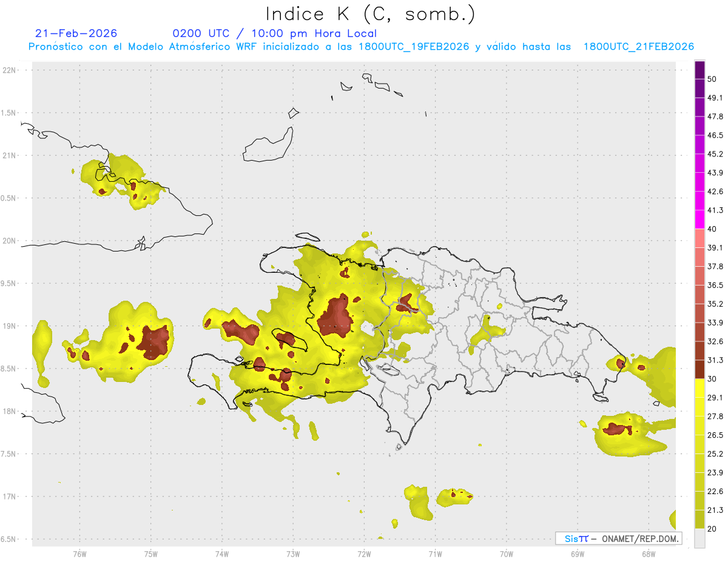Click the latitude axis label '21N'

10,155
